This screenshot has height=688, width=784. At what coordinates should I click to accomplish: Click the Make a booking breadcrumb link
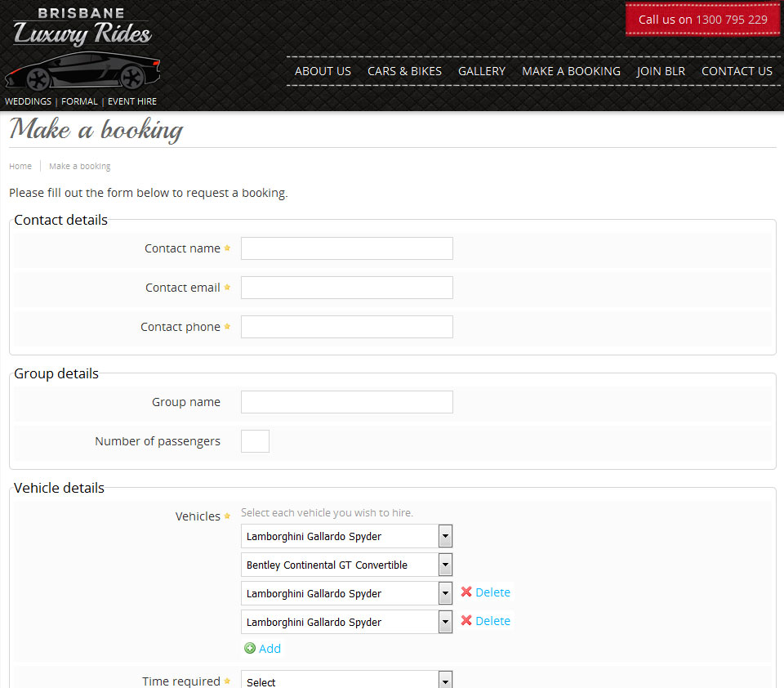(79, 166)
